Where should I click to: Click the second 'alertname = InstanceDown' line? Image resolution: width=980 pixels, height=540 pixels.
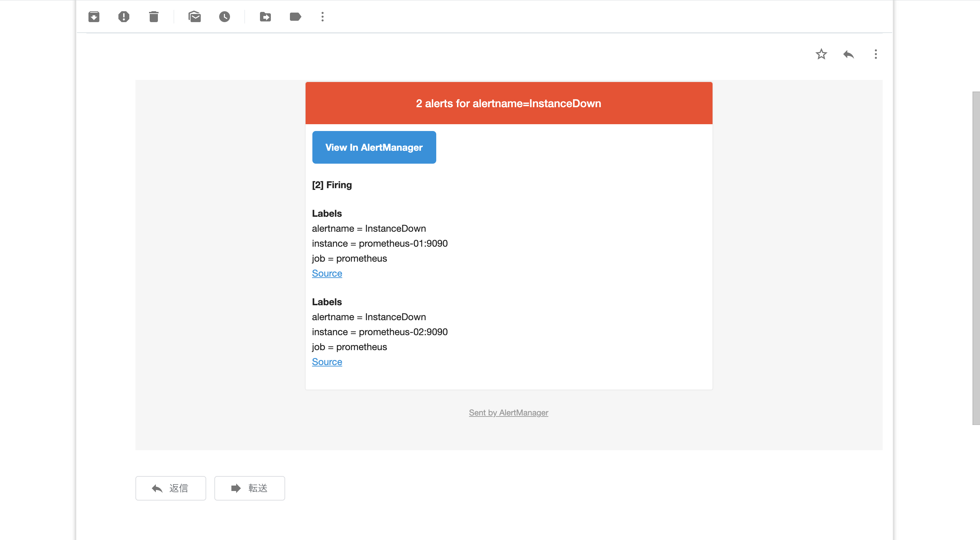click(x=369, y=317)
